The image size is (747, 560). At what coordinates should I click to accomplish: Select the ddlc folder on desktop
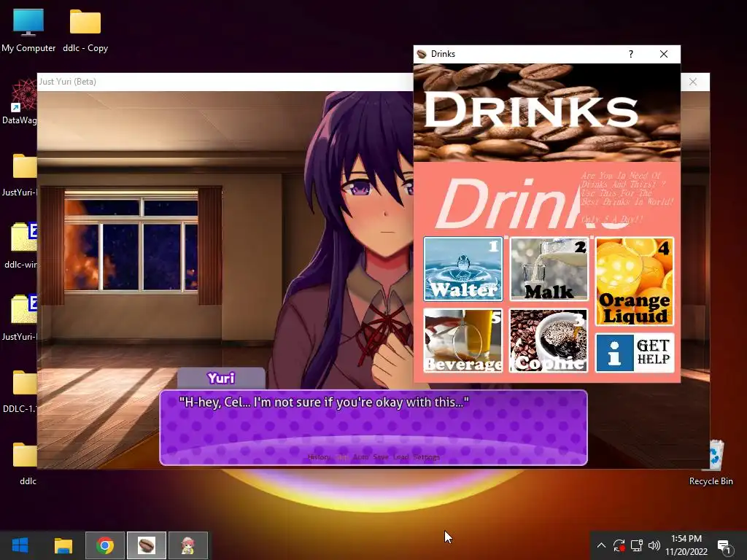point(26,463)
